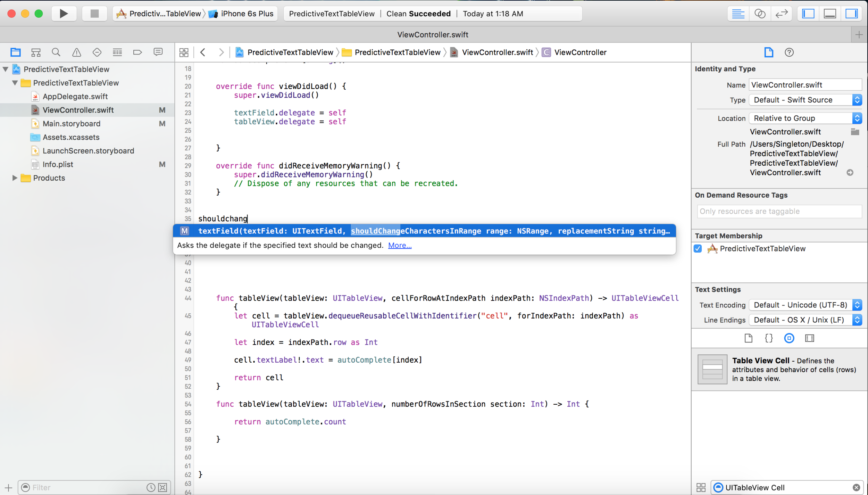Show the File inspector

click(769, 52)
